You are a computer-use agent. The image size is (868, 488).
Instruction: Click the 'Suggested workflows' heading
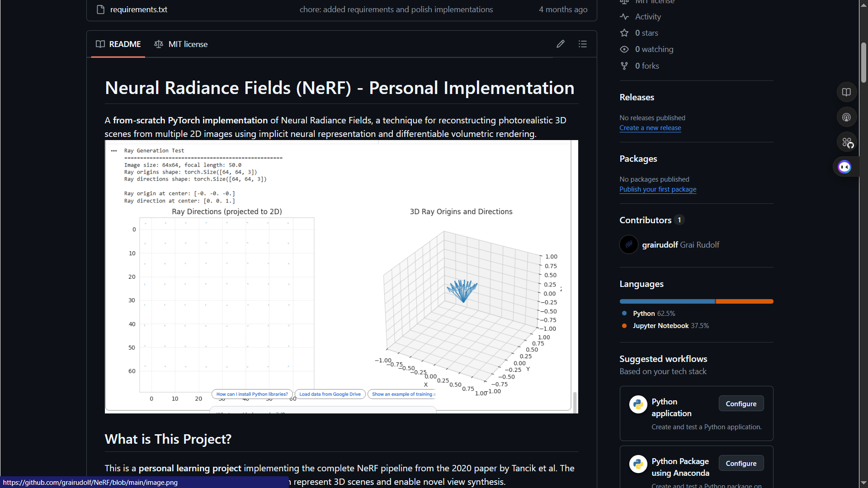pos(663,359)
